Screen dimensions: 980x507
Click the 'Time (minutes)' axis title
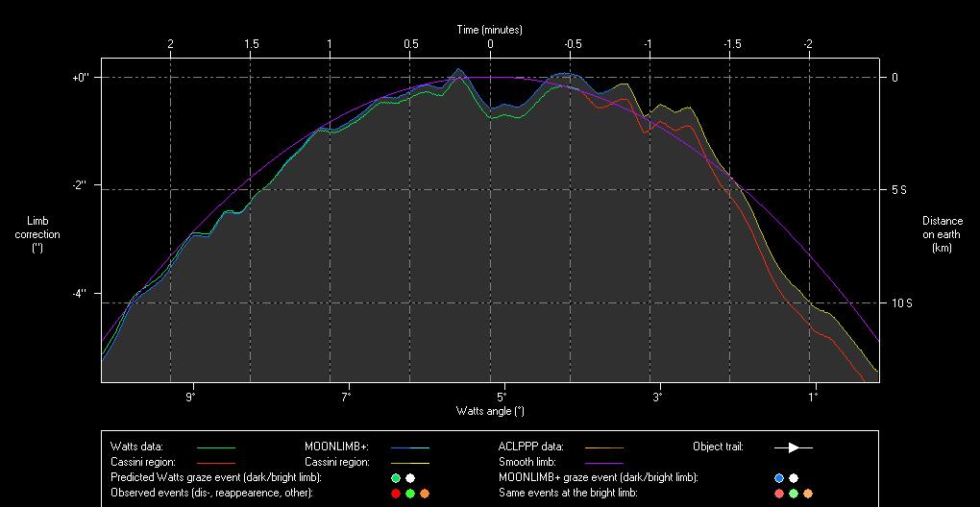[x=490, y=30]
